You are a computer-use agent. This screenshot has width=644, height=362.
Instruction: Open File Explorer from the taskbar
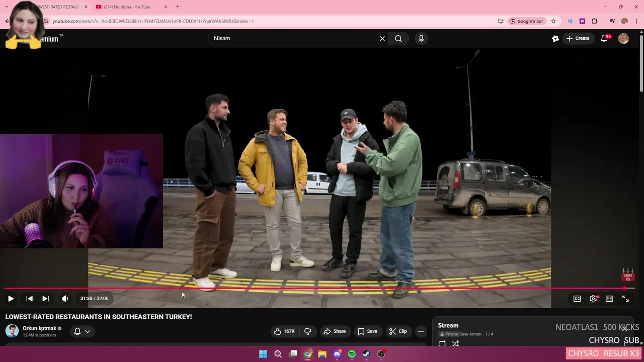(322, 354)
